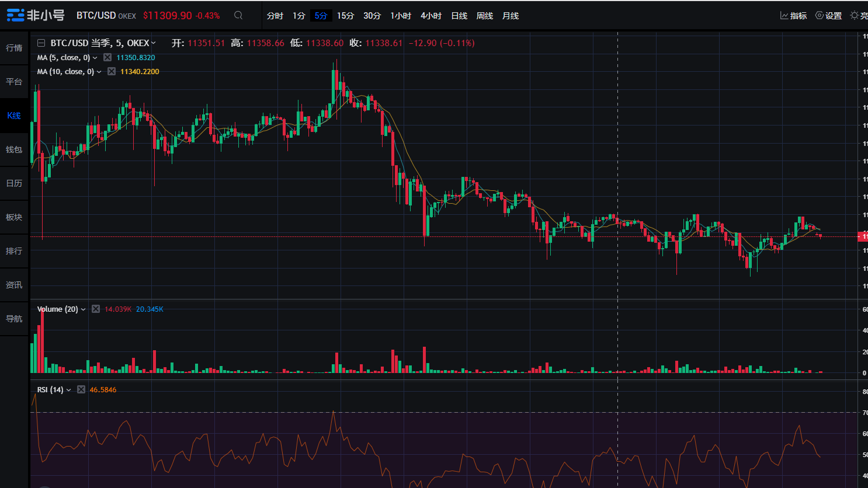Remove the Volume (20) indicator

[x=95, y=309]
